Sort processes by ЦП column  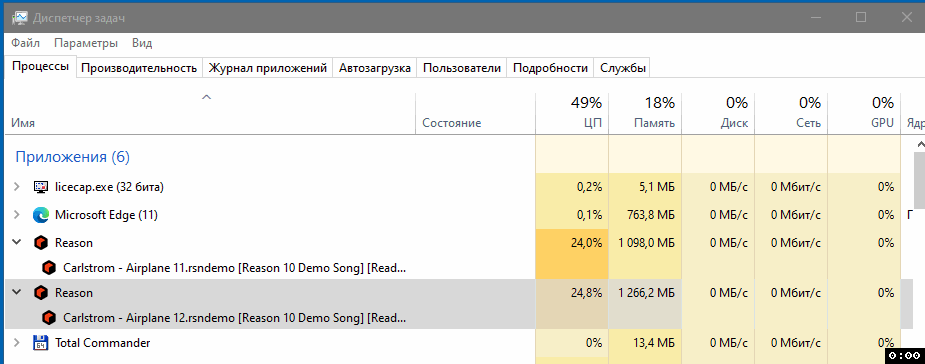[572, 114]
